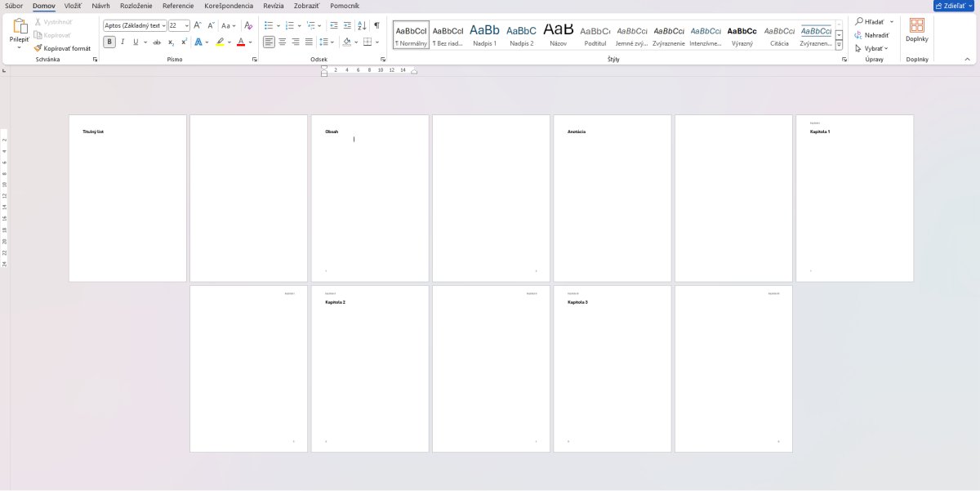Click the Hľadať search icon
The height and width of the screenshot is (491, 980).
[859, 22]
